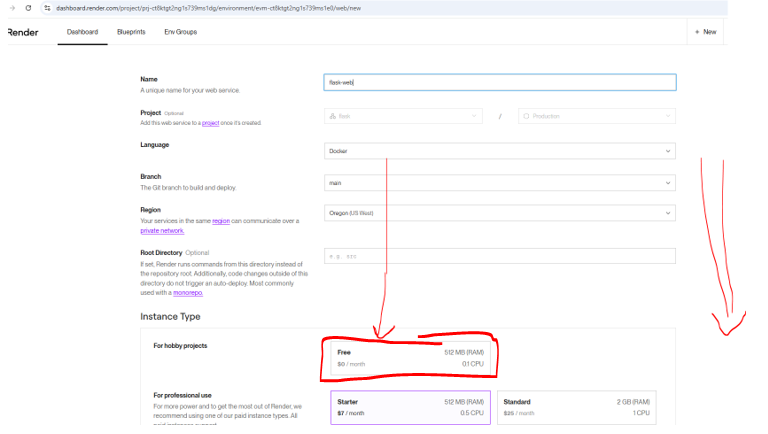
Task: Open the monorepo link
Action: 190,295
